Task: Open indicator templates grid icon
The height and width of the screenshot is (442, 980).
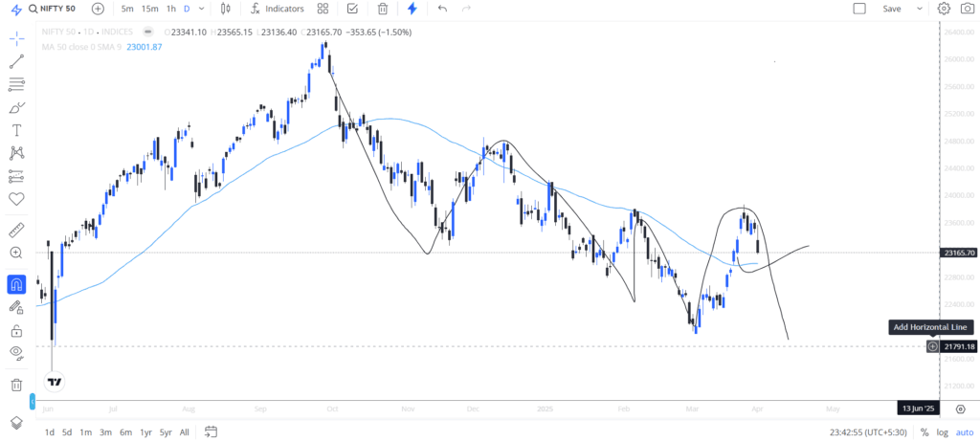Action: pos(323,9)
